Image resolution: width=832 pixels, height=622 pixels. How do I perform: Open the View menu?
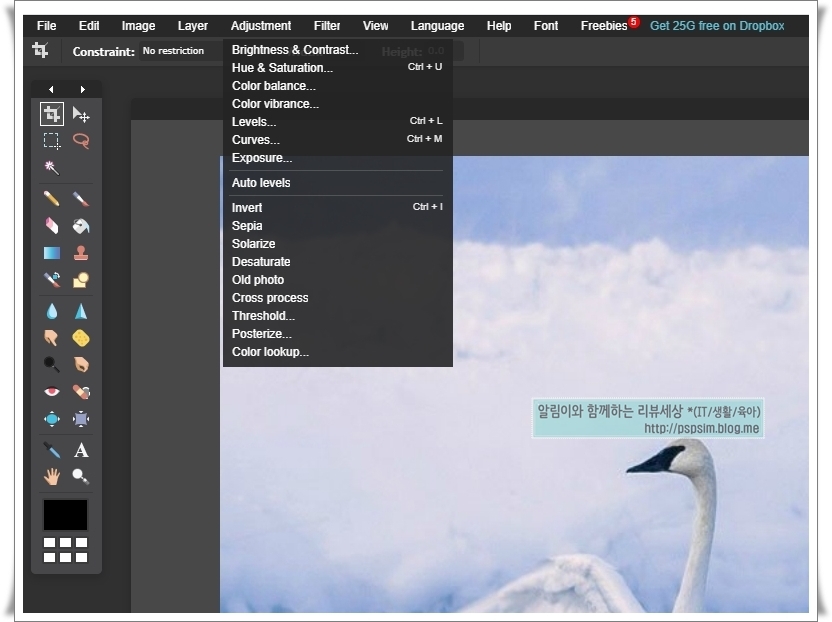click(376, 25)
